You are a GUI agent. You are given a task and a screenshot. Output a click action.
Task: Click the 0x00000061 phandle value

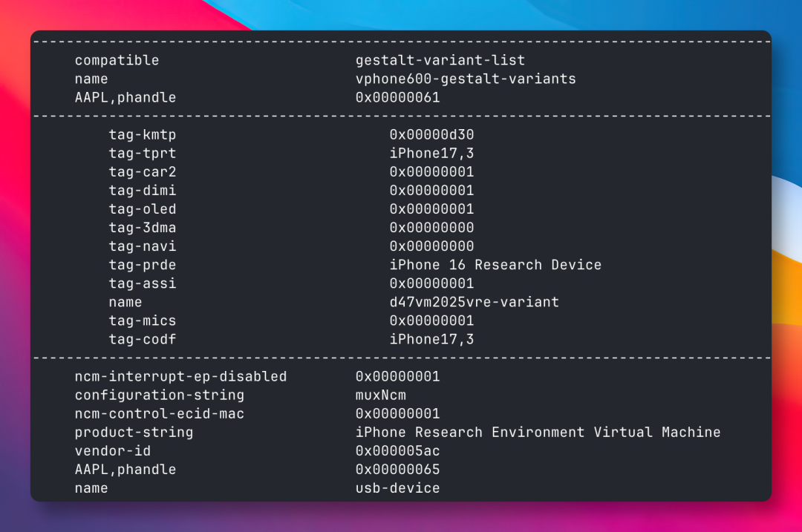click(x=397, y=97)
